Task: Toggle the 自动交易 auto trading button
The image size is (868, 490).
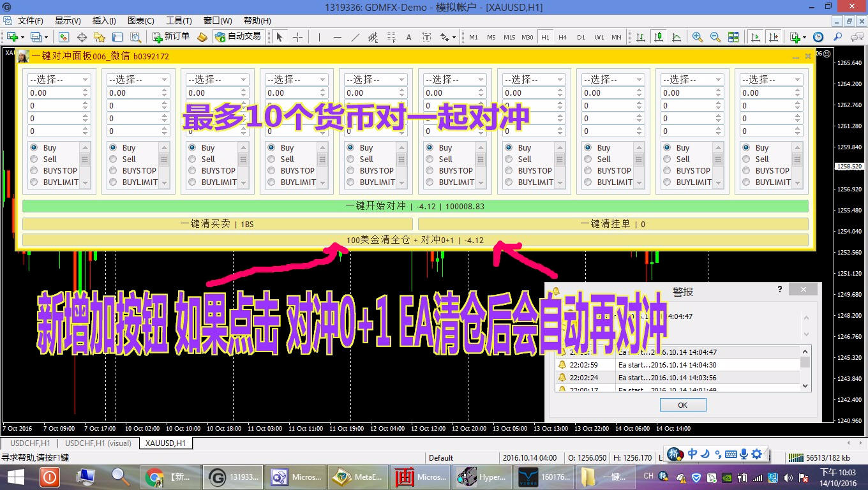Action: coord(238,36)
